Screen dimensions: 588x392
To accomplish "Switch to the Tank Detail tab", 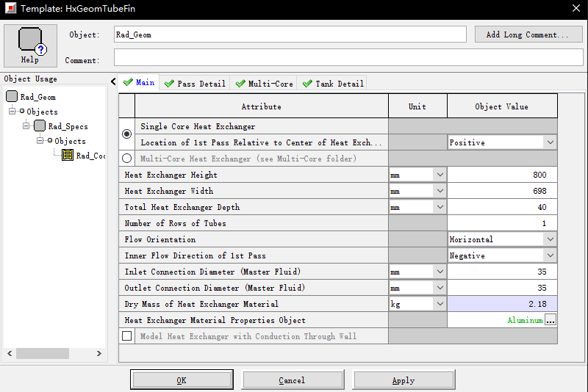I will (x=333, y=84).
